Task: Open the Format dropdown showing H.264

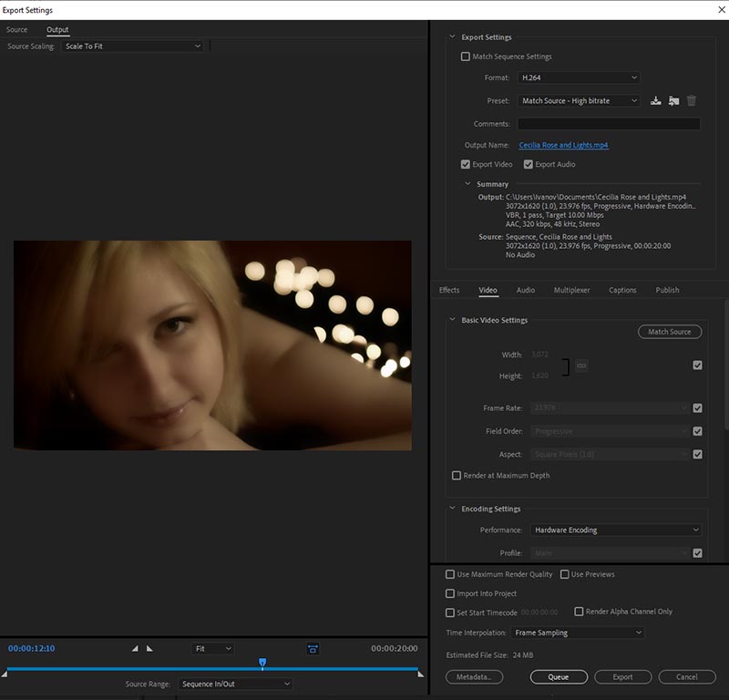Action: (x=579, y=77)
